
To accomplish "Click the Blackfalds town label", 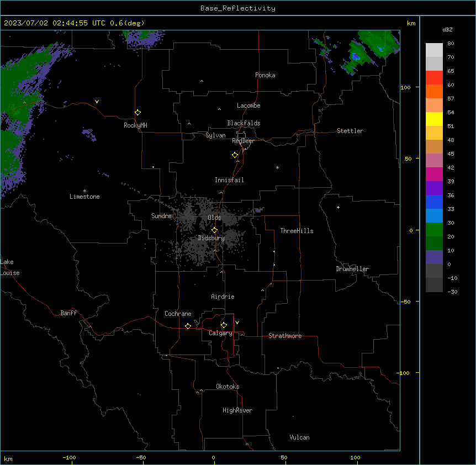I will click(244, 123).
